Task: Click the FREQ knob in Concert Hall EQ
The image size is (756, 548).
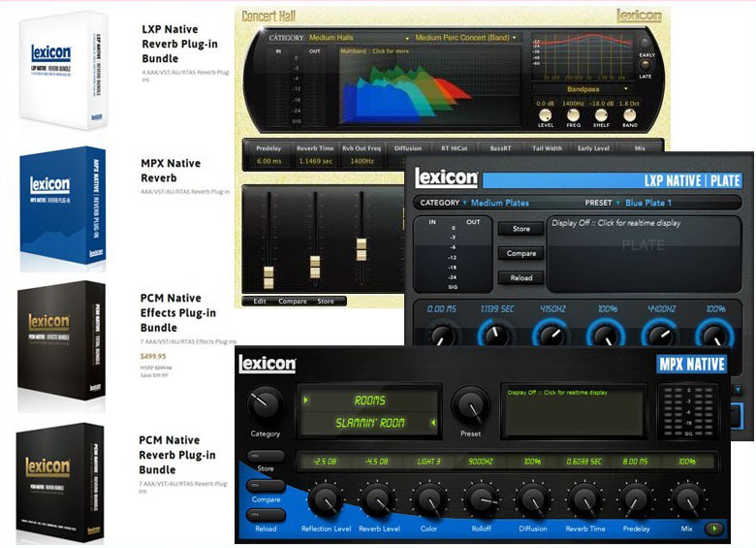Action: [574, 115]
